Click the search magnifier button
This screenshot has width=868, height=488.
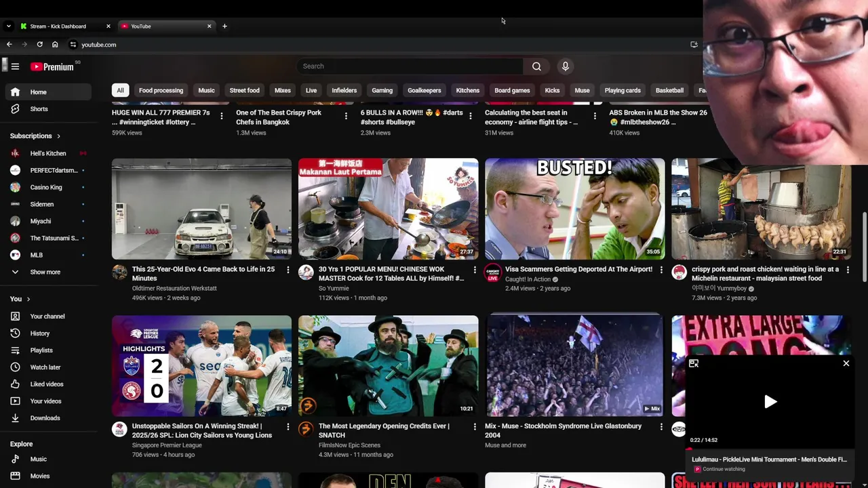point(536,66)
